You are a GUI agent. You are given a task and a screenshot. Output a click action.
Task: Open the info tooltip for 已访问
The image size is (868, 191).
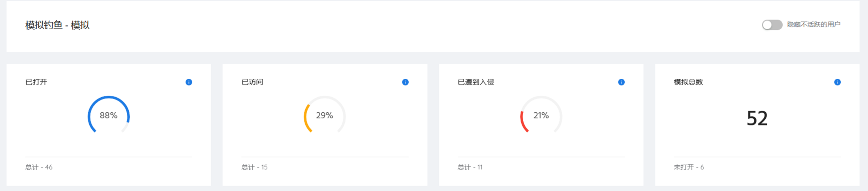click(x=405, y=82)
